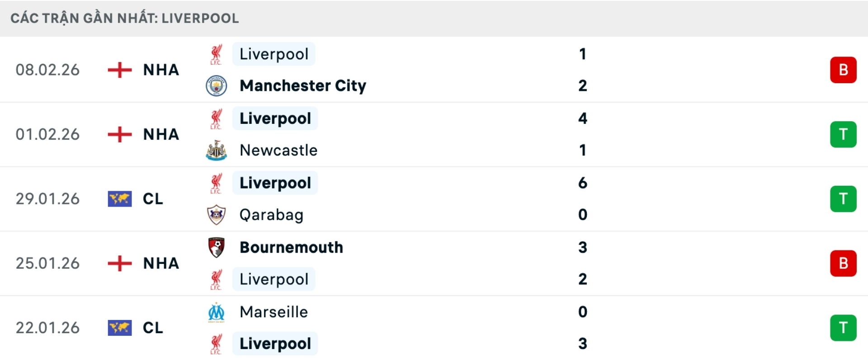Click the green T result indicator for Qarabag win
Screen dimensions: 868x358
coord(843,199)
